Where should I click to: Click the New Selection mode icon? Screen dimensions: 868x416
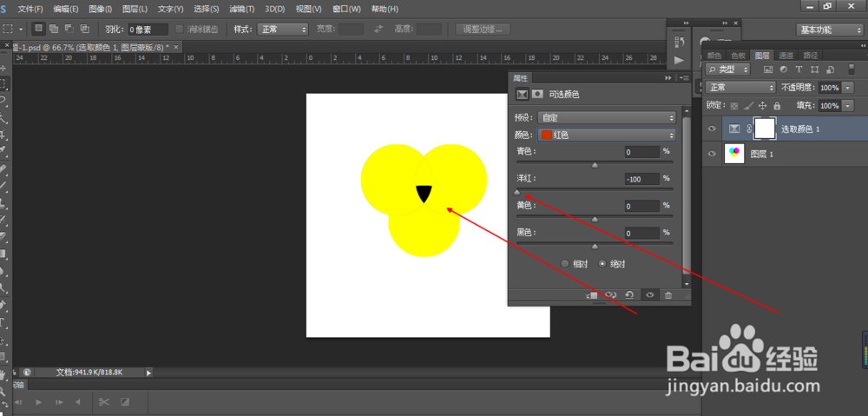(39, 29)
